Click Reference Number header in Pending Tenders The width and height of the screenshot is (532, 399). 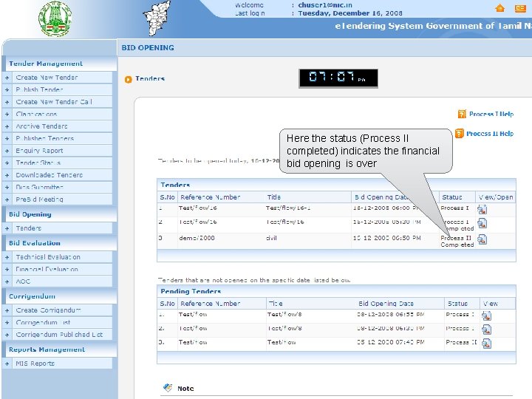(210, 304)
